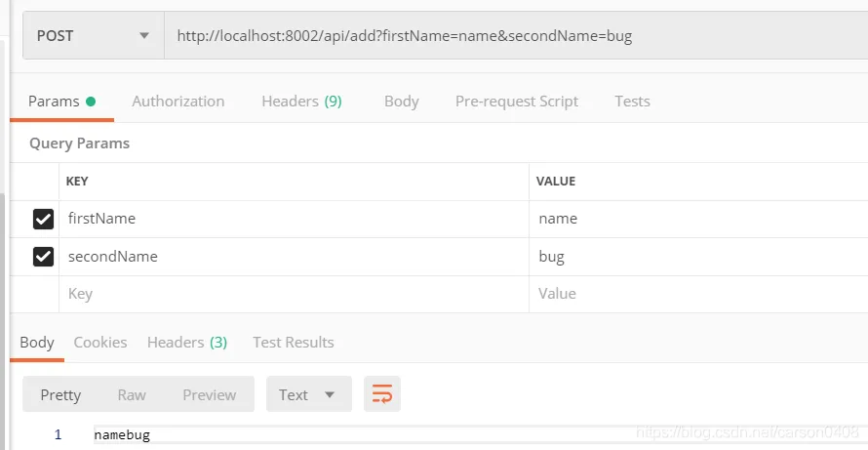
Task: Show response Cookies tab
Action: [x=100, y=343]
